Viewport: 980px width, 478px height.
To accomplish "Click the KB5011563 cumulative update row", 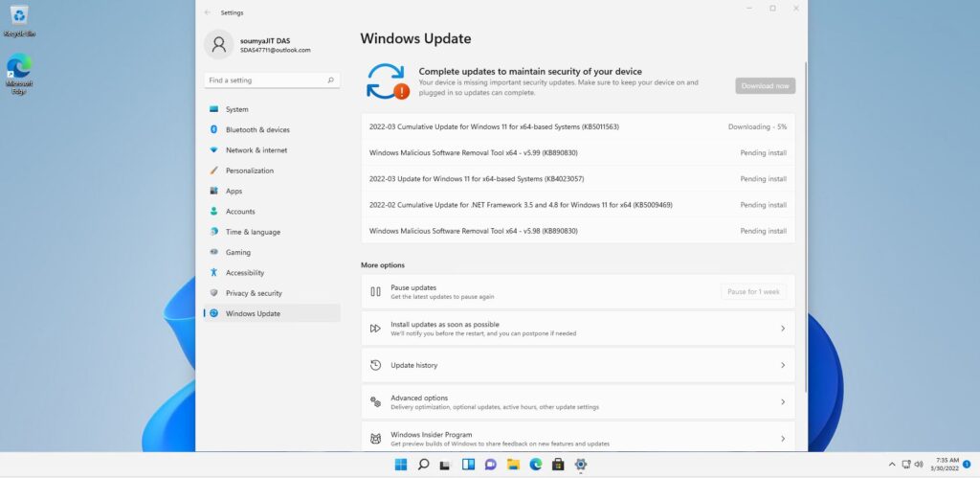I will pyautogui.click(x=578, y=126).
